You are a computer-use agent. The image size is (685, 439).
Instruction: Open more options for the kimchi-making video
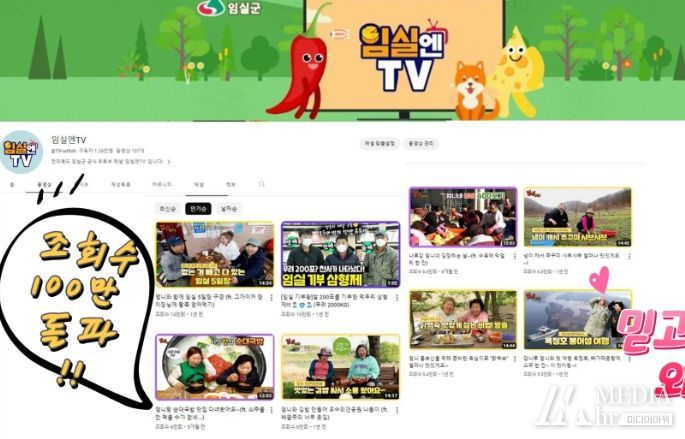pyautogui.click(x=514, y=256)
